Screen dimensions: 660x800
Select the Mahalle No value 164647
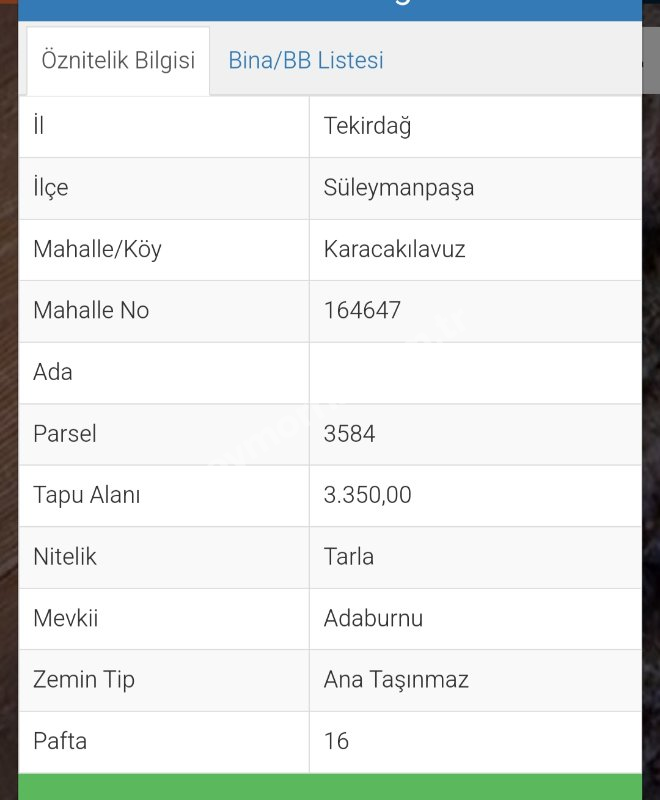pos(362,310)
